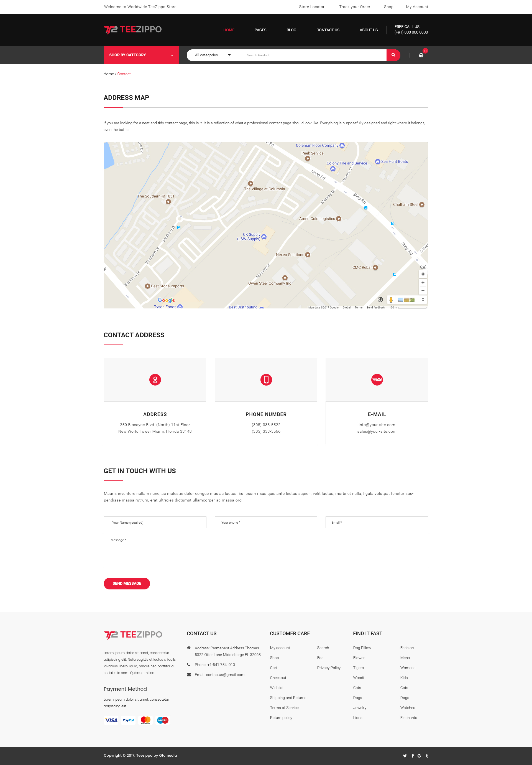Open the Track your Order link
The image size is (532, 765).
coord(354,7)
